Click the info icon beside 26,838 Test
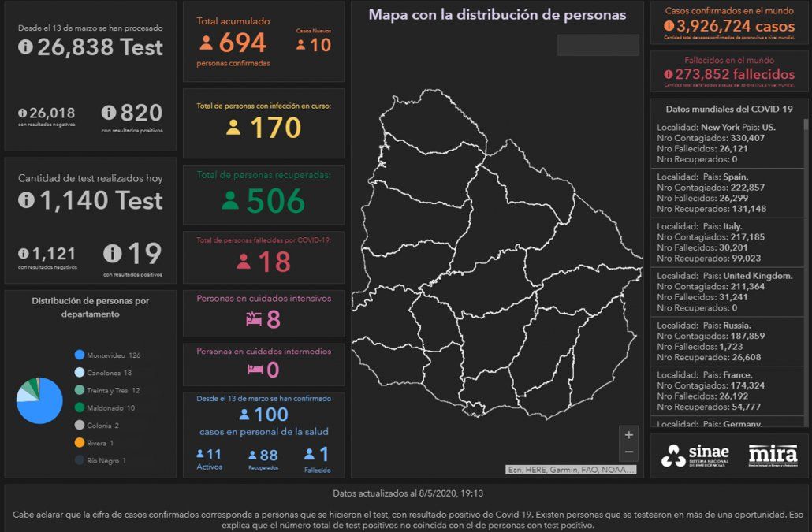812x532 pixels. click(x=26, y=47)
